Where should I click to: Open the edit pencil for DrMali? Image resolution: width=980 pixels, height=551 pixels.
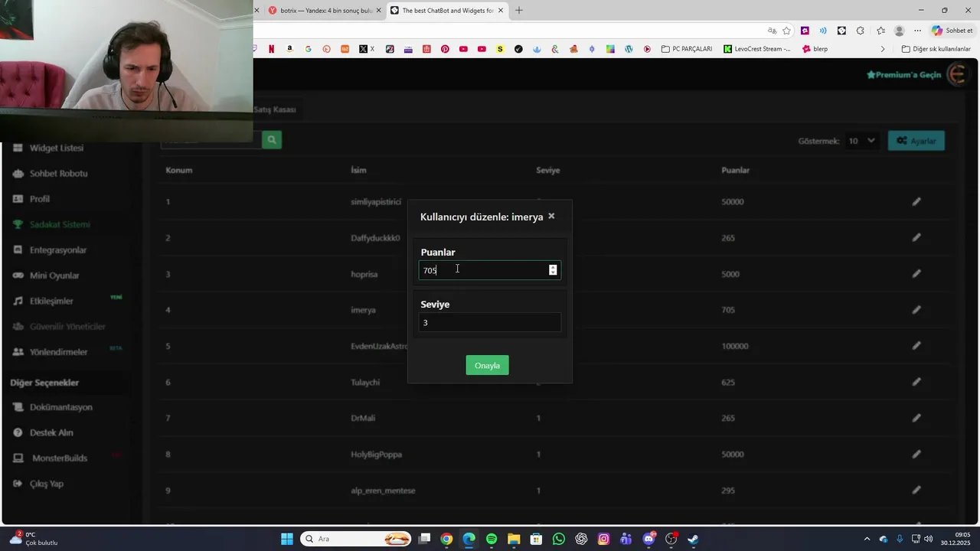coord(916,418)
